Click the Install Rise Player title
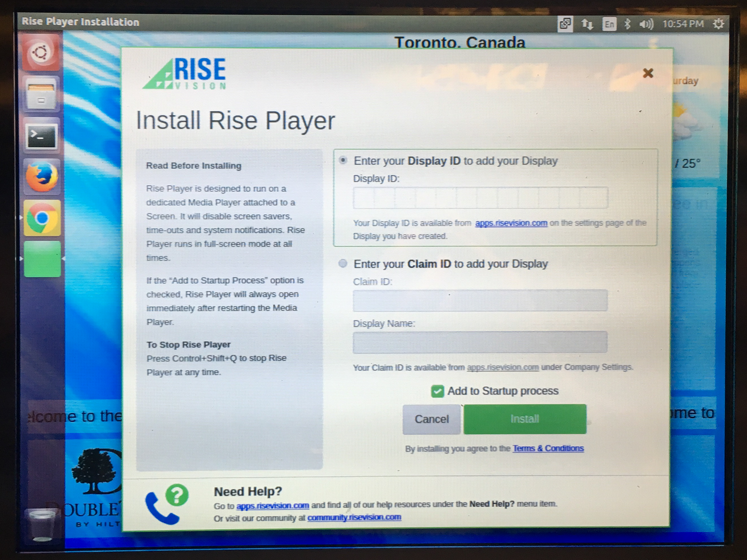Viewport: 747px width, 560px height. 236,121
